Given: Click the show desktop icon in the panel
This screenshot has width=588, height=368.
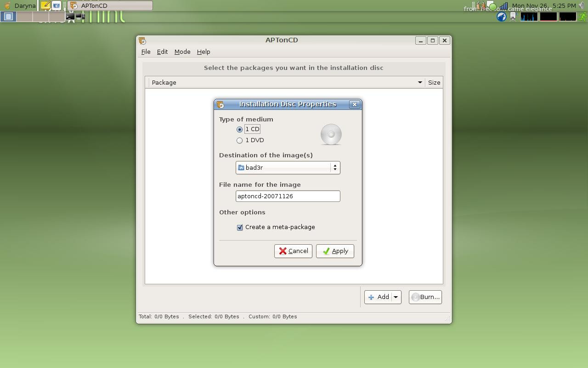Looking at the screenshot, I should coord(57,6).
